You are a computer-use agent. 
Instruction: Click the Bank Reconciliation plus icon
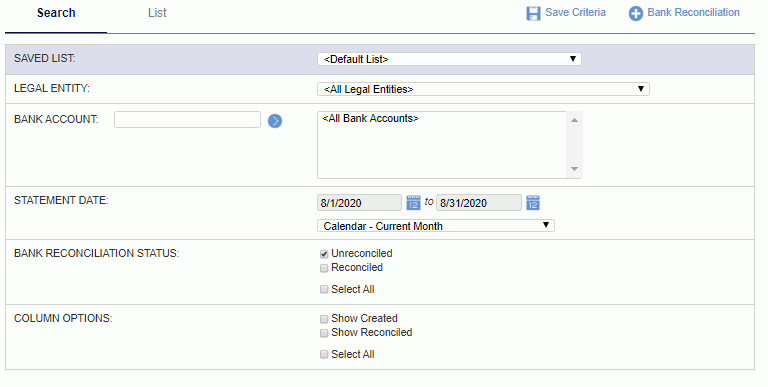click(x=635, y=13)
